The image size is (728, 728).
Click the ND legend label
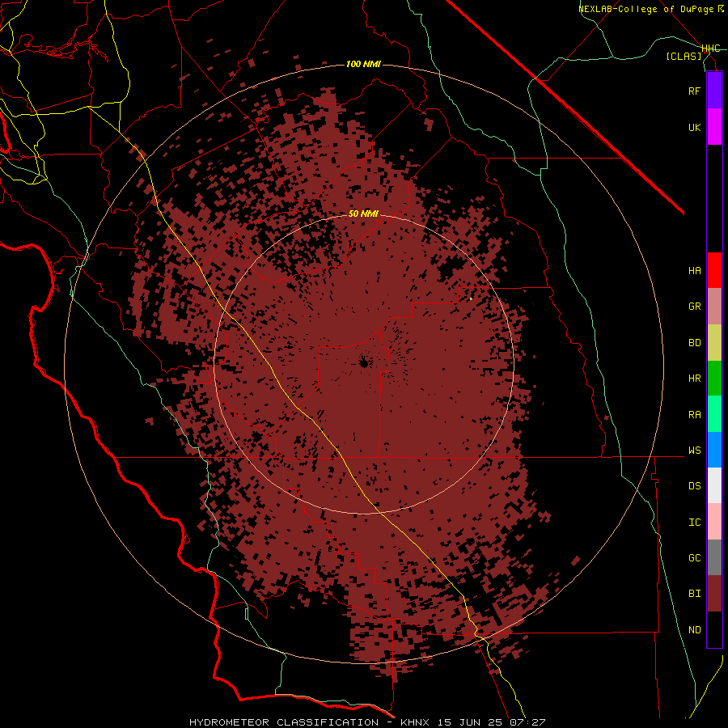[x=694, y=630]
